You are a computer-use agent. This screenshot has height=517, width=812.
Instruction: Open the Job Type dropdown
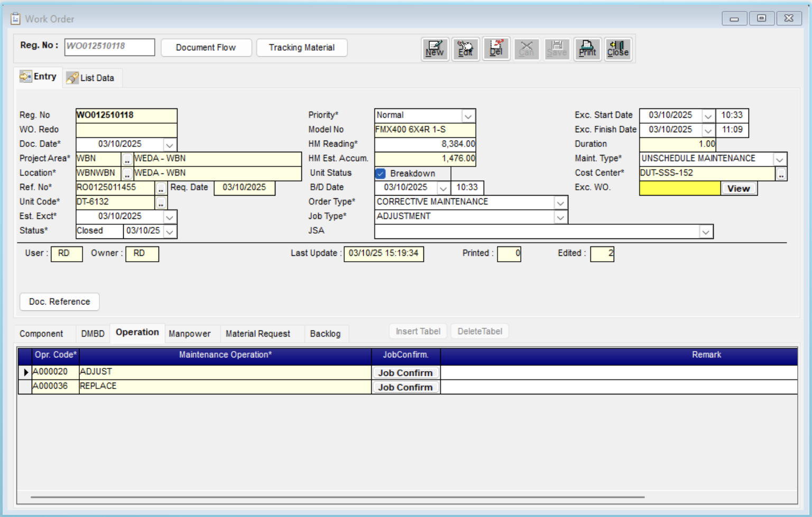coord(561,217)
